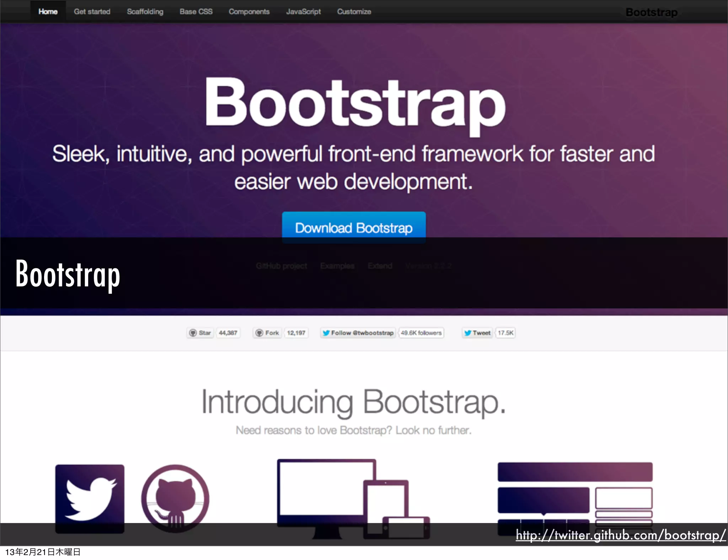Open the Home nav tab
The width and height of the screenshot is (728, 560).
click(48, 12)
